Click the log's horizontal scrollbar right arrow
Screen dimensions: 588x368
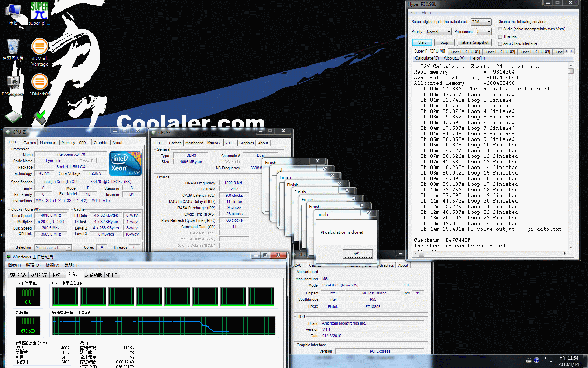click(565, 253)
